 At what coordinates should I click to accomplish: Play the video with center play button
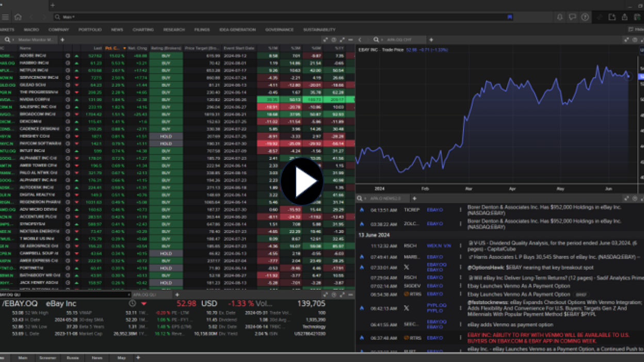[302, 182]
